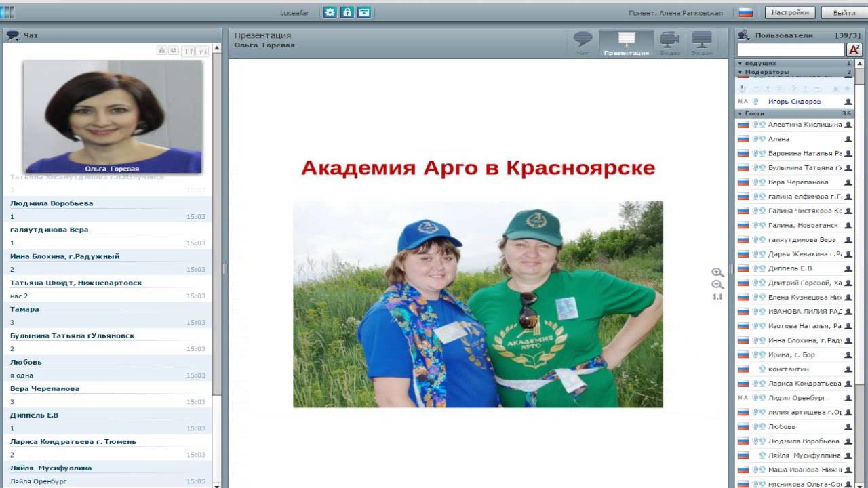Image resolution: width=868 pixels, height=488 pixels.
Task: Click the window layout icon beside padlock
Action: coord(363,12)
